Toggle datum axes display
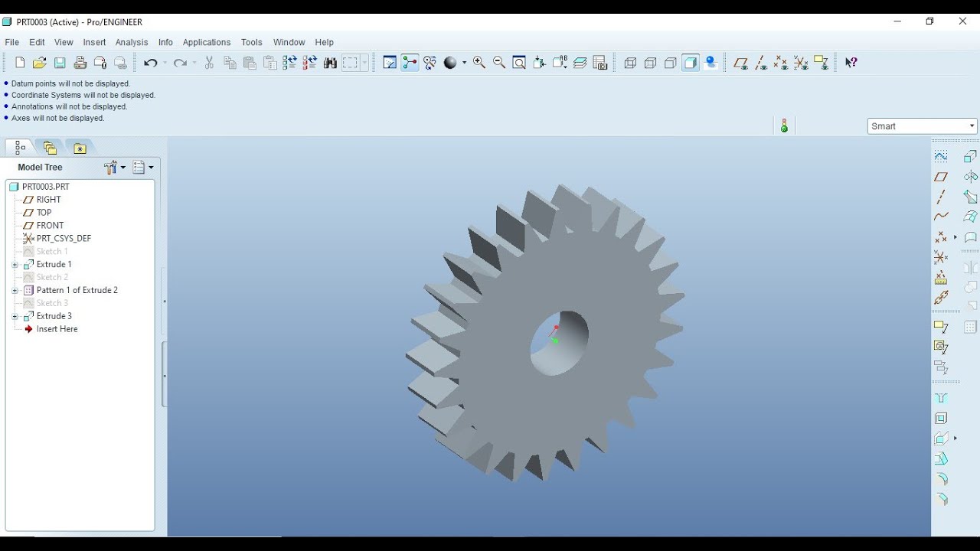This screenshot has width=980, height=551. click(760, 63)
